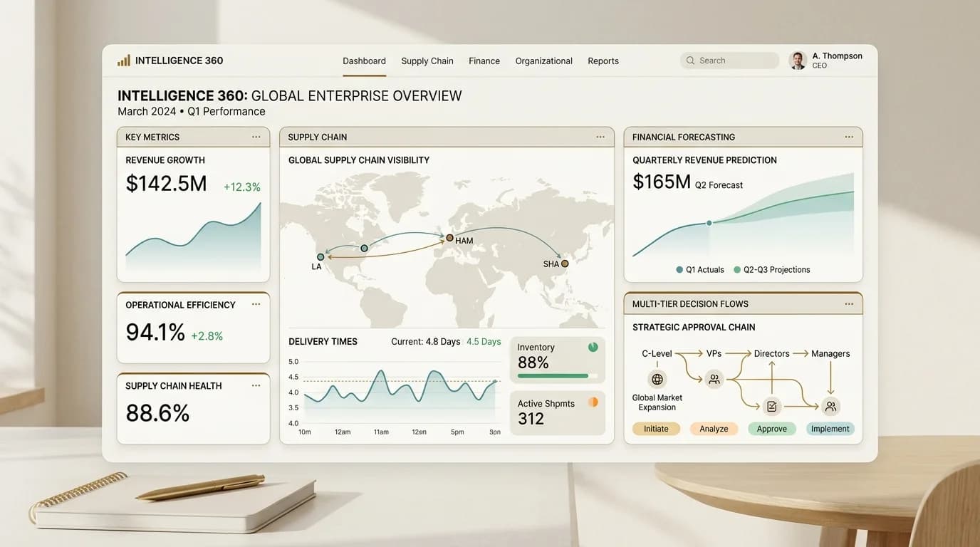The height and width of the screenshot is (547, 980).
Task: Click the green 4.5 Days target text
Action: [x=484, y=342]
